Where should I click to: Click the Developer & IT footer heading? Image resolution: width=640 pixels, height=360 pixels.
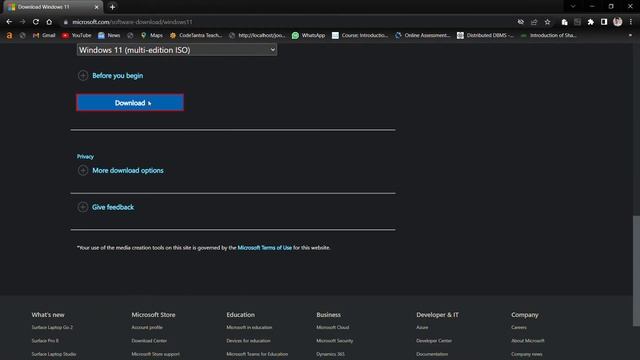(438, 315)
